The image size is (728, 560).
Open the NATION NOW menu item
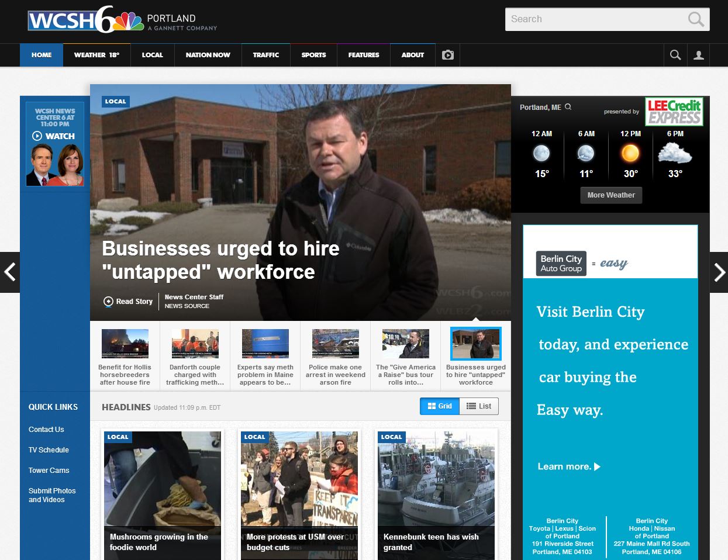click(207, 55)
